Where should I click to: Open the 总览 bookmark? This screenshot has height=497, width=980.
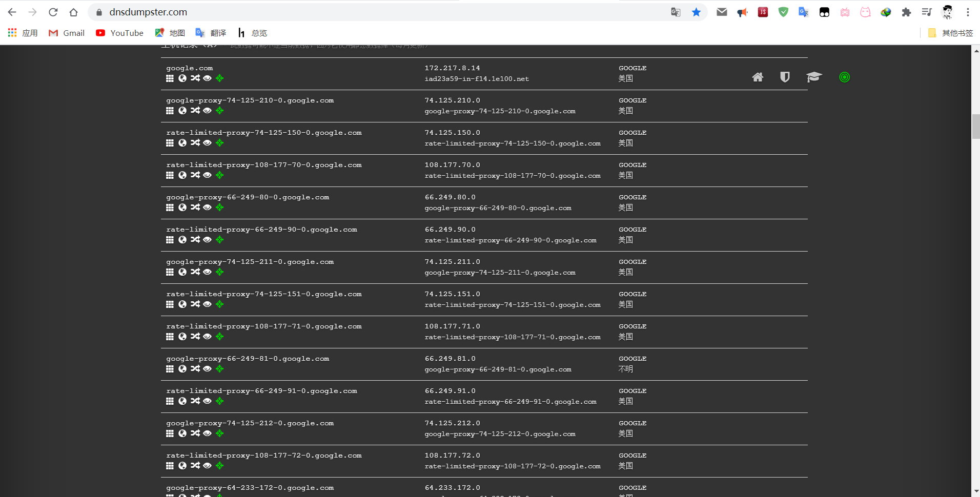coord(252,33)
